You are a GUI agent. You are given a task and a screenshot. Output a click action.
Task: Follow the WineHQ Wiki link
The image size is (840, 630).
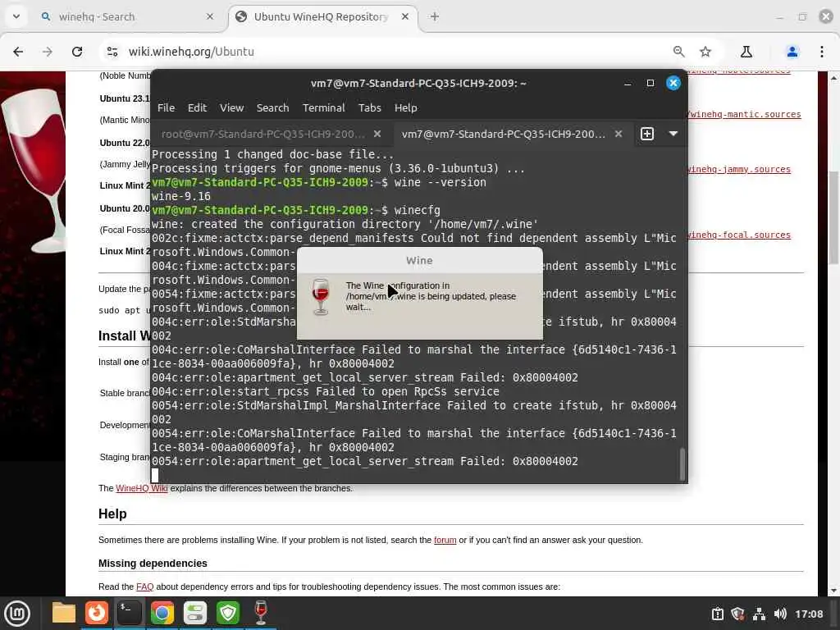pos(141,489)
